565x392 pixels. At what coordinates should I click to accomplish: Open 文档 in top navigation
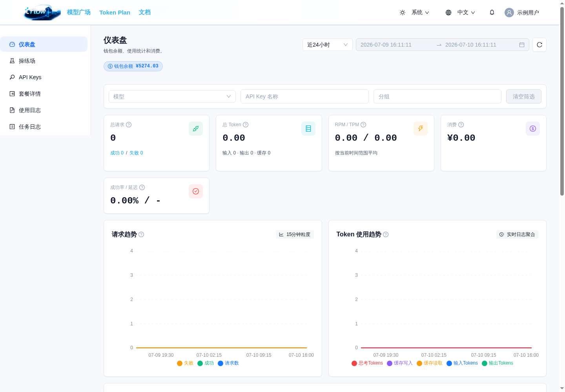145,12
